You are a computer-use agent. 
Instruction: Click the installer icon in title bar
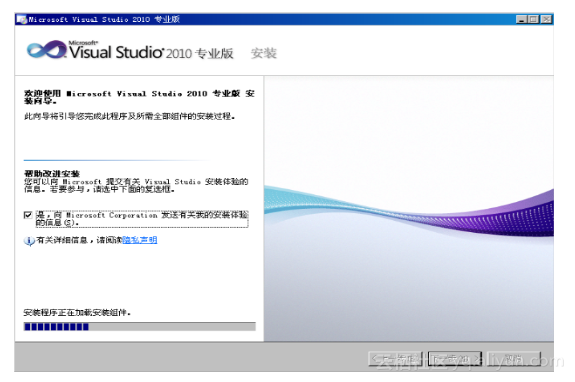(22, 19)
